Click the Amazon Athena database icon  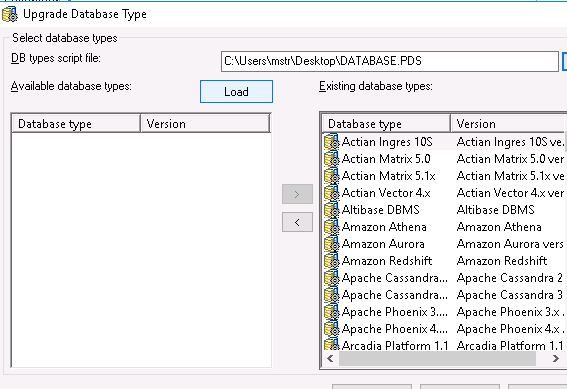pos(332,227)
